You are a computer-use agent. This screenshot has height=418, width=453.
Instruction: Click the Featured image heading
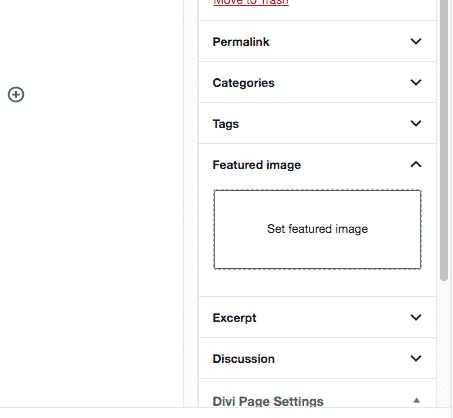click(x=257, y=165)
